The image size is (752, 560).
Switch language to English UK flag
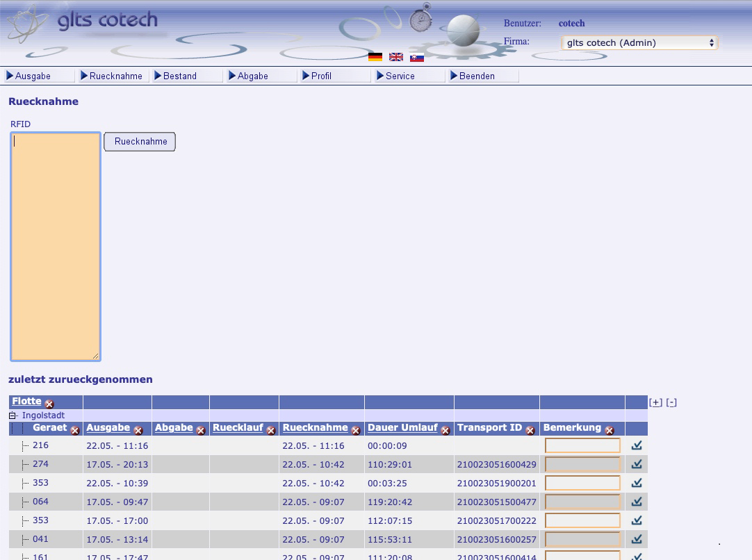pyautogui.click(x=396, y=57)
